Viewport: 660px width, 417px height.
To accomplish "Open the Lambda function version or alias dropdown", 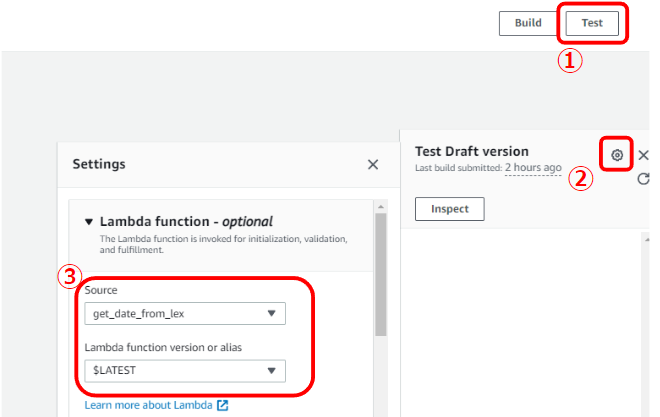I will (185, 371).
